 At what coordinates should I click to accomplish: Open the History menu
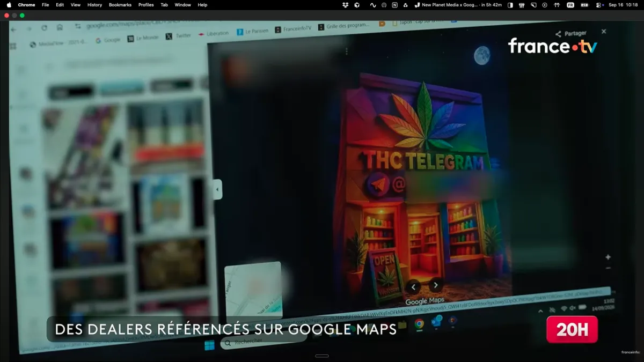click(x=94, y=5)
